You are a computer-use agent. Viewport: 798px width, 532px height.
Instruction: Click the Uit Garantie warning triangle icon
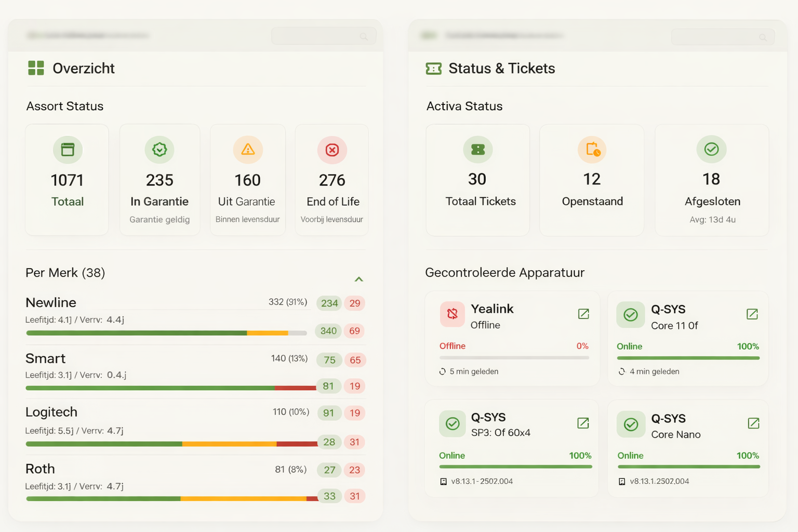[x=248, y=150]
